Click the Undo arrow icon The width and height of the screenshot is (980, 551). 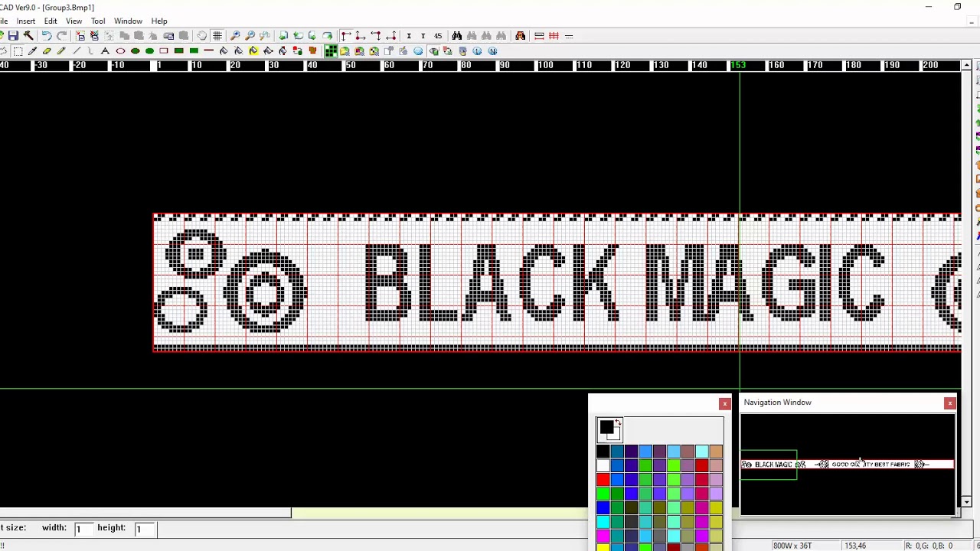click(47, 36)
